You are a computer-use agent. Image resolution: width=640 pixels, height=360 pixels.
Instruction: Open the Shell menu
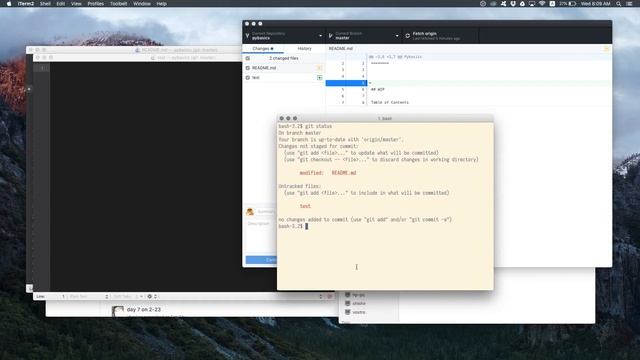pyautogui.click(x=45, y=4)
